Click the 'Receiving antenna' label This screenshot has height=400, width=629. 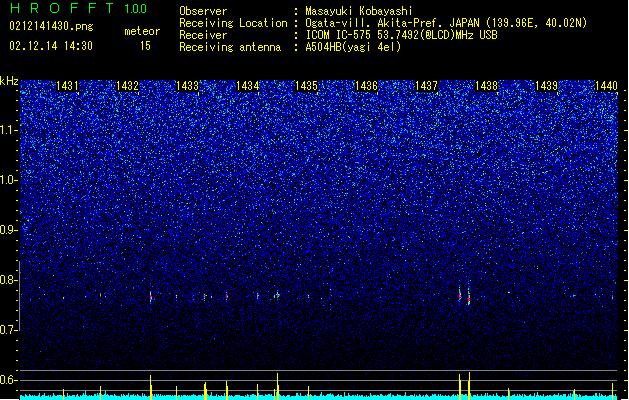click(x=230, y=47)
